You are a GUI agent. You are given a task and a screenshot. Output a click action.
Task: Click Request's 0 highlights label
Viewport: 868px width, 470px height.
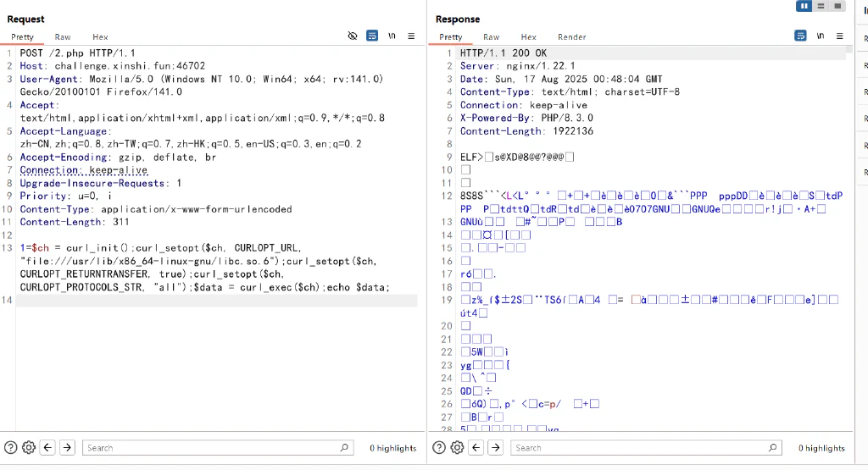click(393, 448)
